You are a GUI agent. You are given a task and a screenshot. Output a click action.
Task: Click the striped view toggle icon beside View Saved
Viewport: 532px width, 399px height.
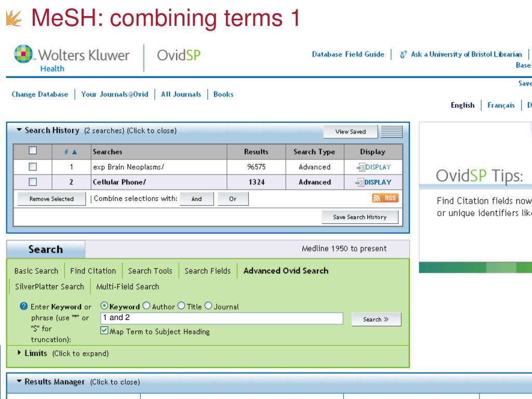392,131
